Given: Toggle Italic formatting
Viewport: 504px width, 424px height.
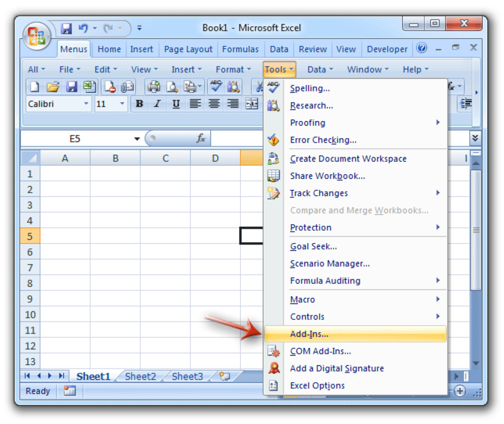Looking at the screenshot, I should coord(157,104).
